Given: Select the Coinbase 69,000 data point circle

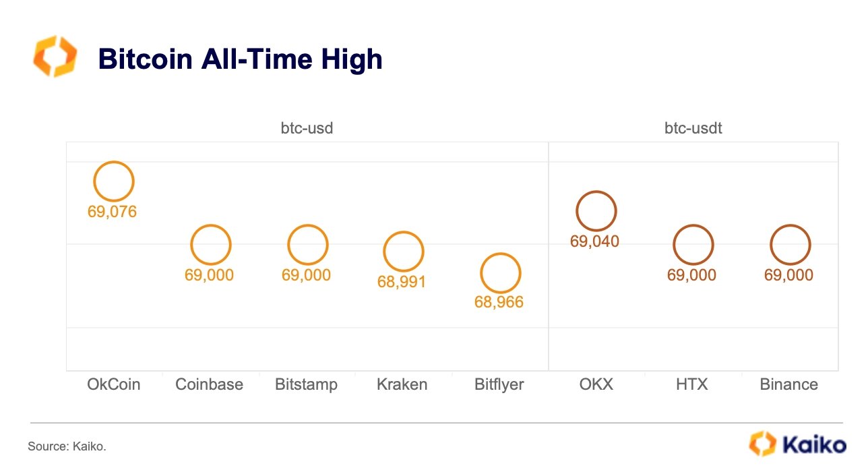Looking at the screenshot, I should [x=211, y=245].
